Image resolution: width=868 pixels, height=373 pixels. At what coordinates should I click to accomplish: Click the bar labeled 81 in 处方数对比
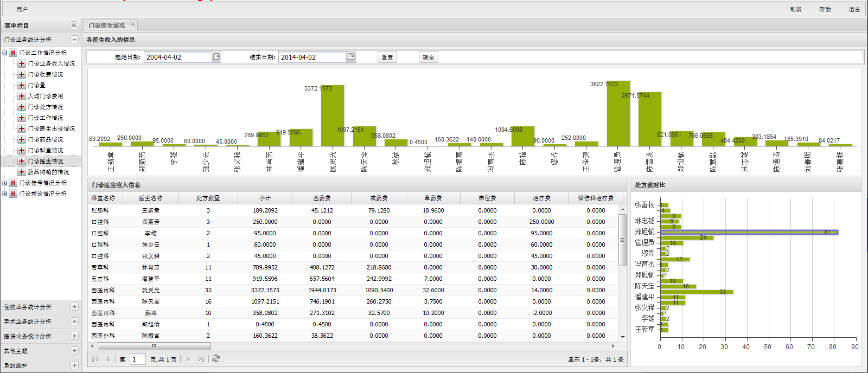point(749,232)
